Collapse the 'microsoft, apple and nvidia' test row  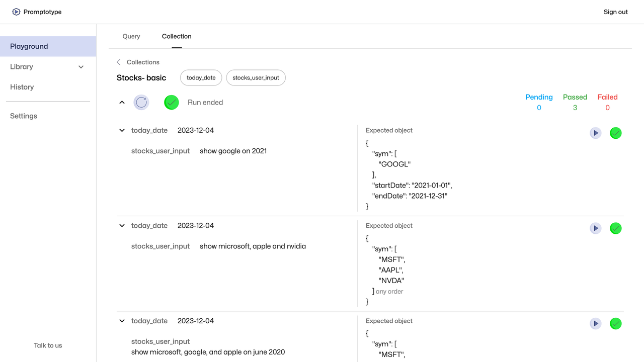(x=122, y=226)
